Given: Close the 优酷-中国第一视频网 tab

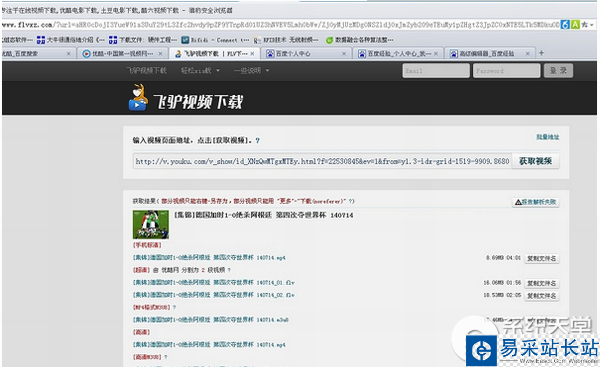Looking at the screenshot, I should point(160,54).
